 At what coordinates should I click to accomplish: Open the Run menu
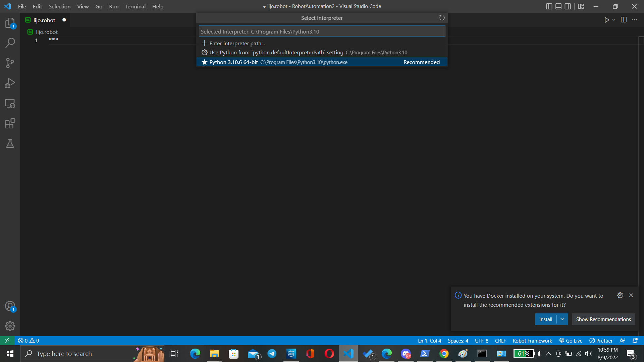pyautogui.click(x=114, y=6)
